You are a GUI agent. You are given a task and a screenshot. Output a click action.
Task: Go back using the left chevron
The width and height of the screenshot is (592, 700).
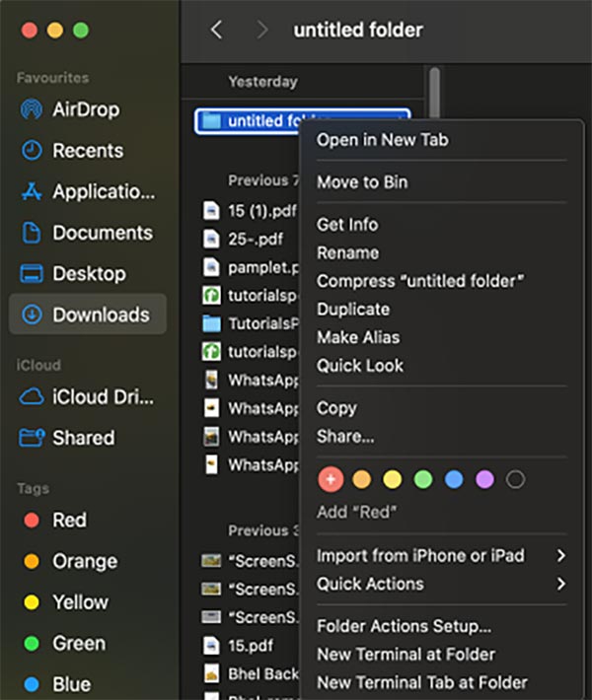coord(217,31)
